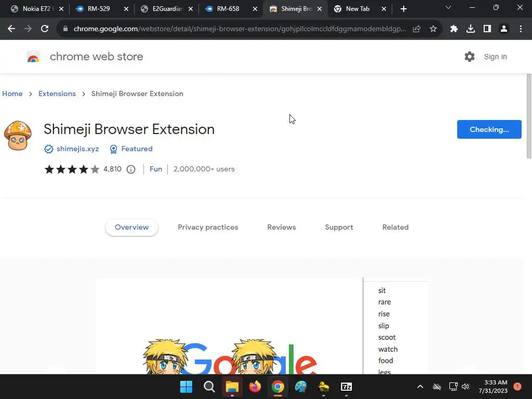Open File Explorer from the taskbar
Image resolution: width=532 pixels, height=399 pixels.
click(232, 387)
